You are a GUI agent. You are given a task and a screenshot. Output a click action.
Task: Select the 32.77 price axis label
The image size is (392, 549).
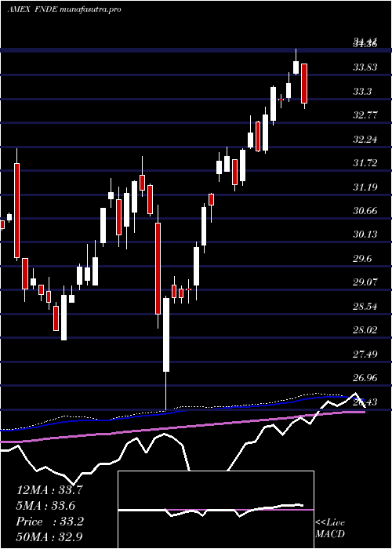365,115
